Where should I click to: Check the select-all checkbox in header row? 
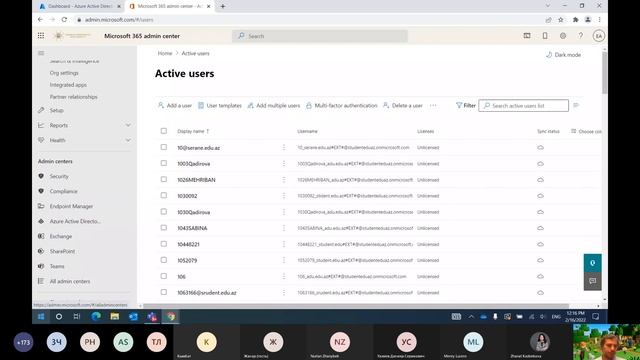pos(164,131)
